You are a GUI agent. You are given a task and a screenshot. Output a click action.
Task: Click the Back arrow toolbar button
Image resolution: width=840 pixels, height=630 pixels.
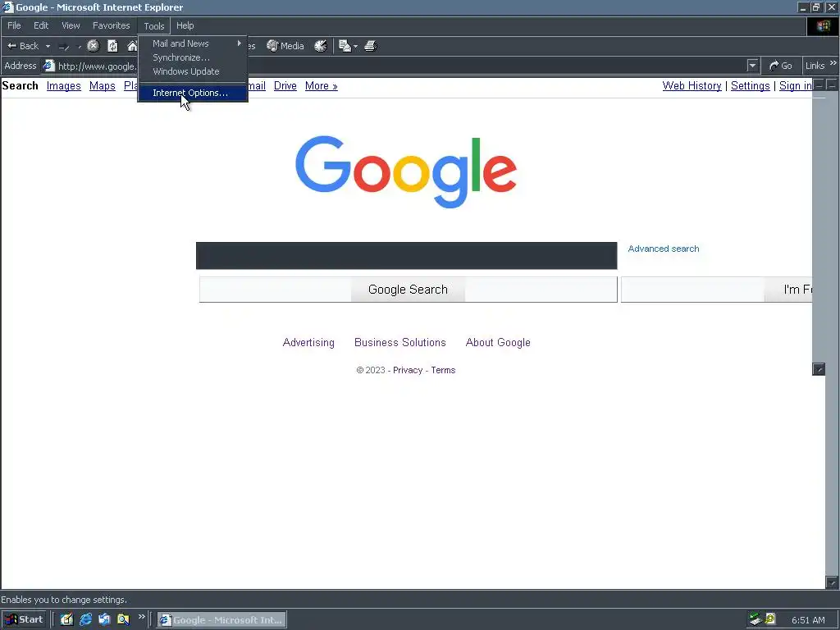(x=23, y=46)
